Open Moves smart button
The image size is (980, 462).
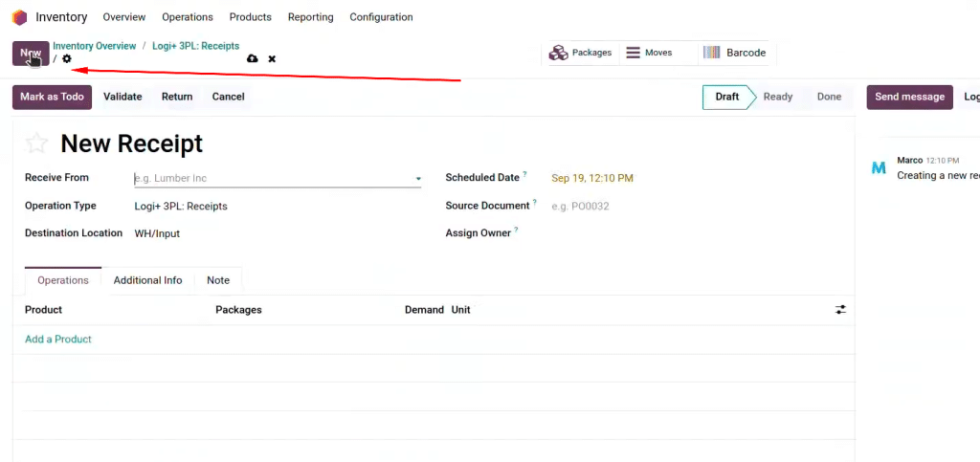tap(649, 53)
